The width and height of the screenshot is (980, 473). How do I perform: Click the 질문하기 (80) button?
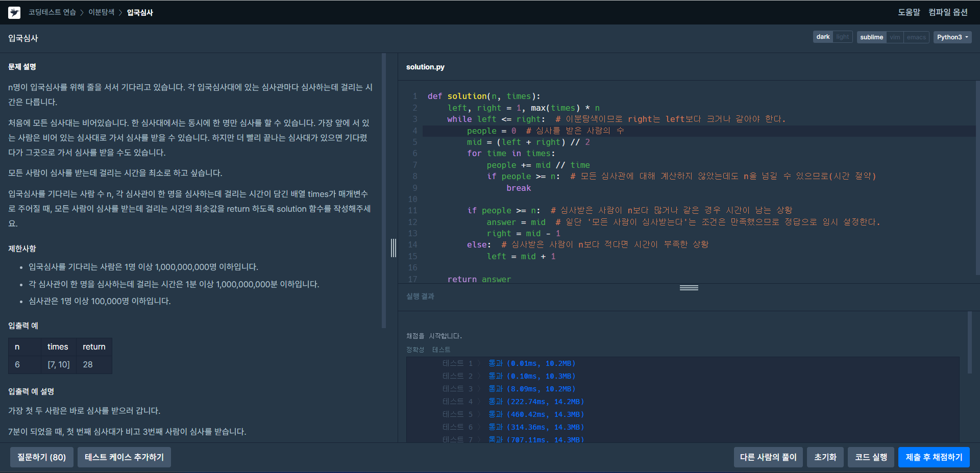coord(42,457)
